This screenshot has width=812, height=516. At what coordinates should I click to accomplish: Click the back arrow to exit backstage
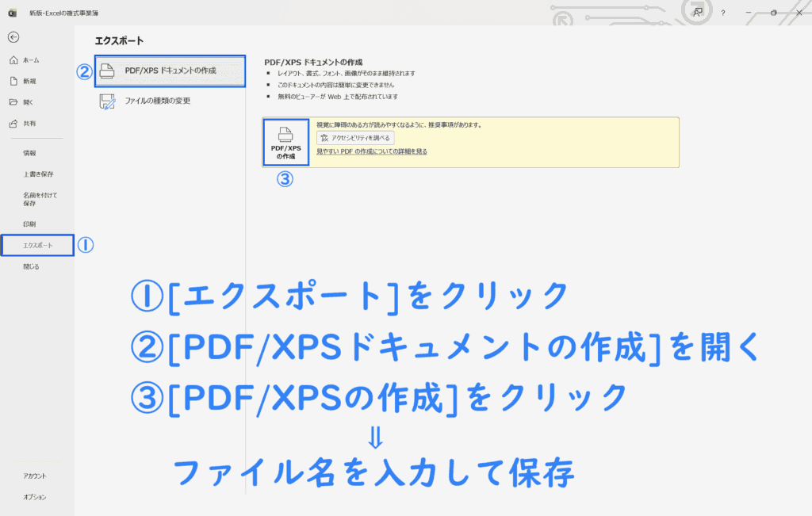click(13, 37)
